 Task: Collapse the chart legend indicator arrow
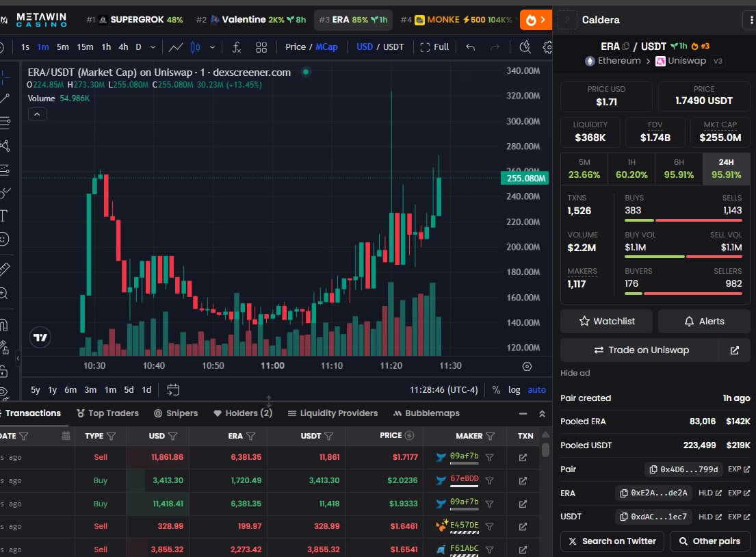37,114
